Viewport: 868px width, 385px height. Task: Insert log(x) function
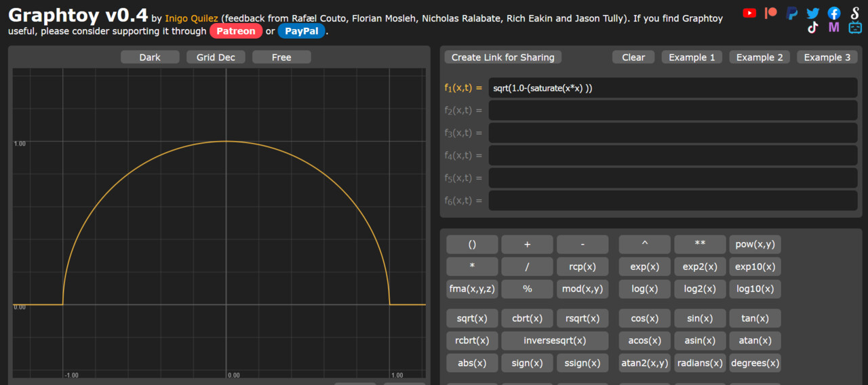[x=644, y=289]
